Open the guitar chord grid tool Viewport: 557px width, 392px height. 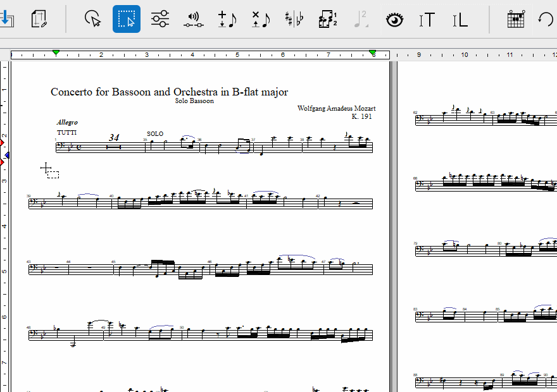516,19
